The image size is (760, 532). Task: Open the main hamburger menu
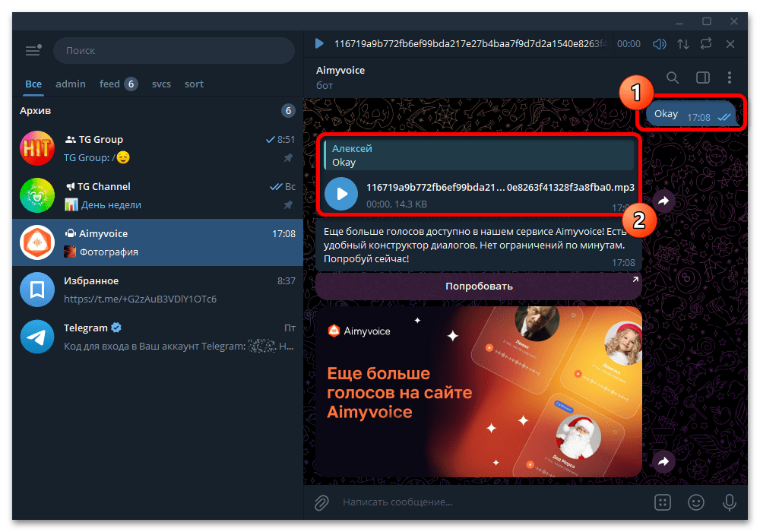pyautogui.click(x=33, y=50)
